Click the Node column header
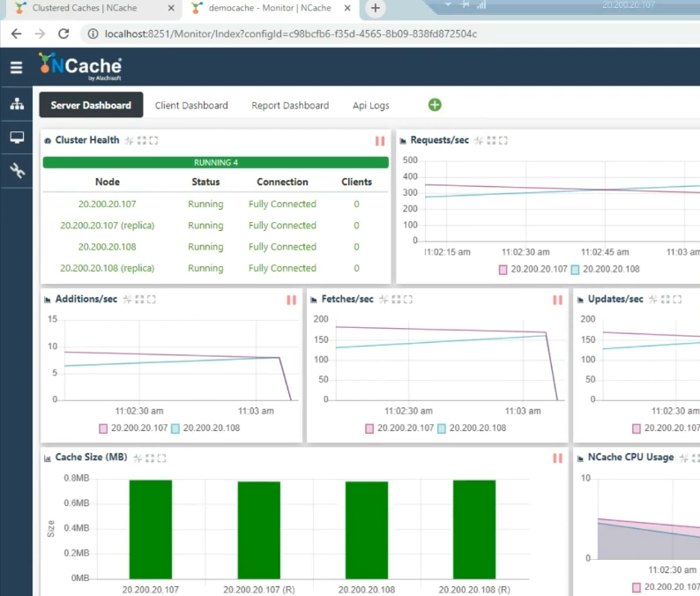The height and width of the screenshot is (596, 700). point(108,183)
